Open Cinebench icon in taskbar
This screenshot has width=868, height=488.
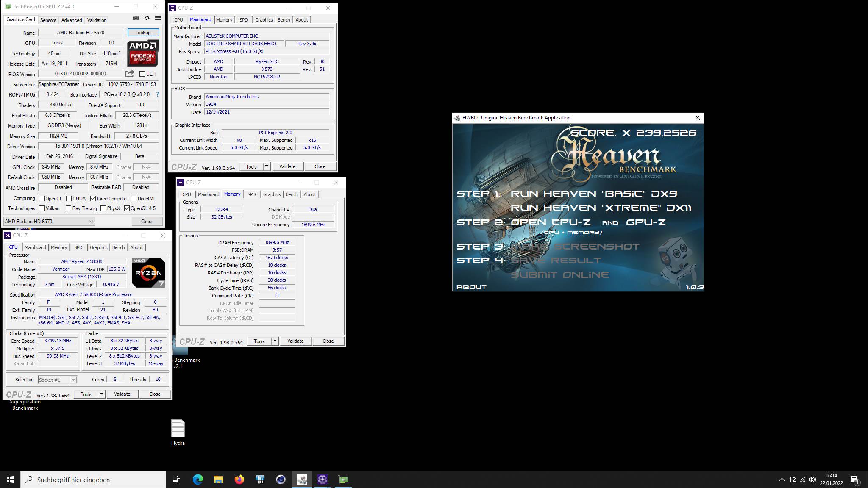(281, 480)
